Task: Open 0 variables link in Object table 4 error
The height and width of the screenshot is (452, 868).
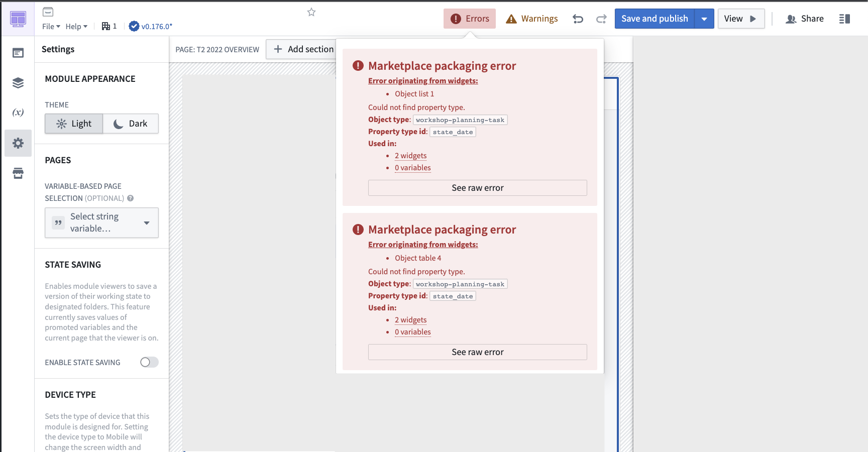Action: pos(413,332)
